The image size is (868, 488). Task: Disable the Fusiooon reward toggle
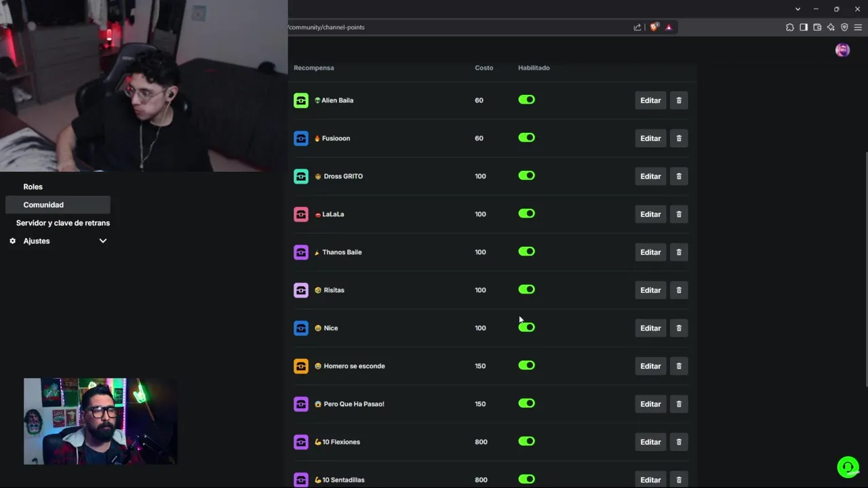(x=527, y=138)
